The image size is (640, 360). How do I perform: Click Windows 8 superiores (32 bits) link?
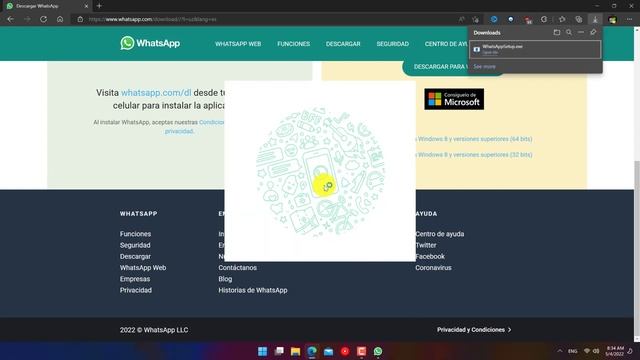click(473, 155)
